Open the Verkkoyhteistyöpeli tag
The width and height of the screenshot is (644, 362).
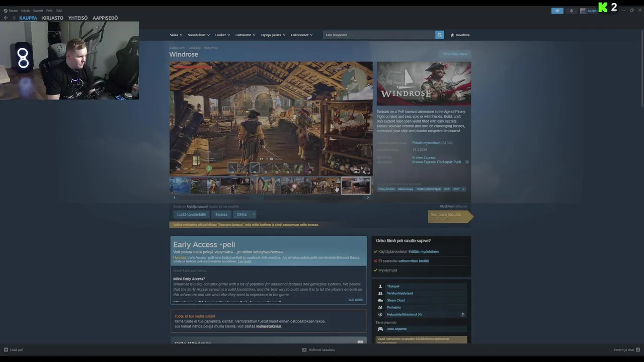tap(429, 189)
